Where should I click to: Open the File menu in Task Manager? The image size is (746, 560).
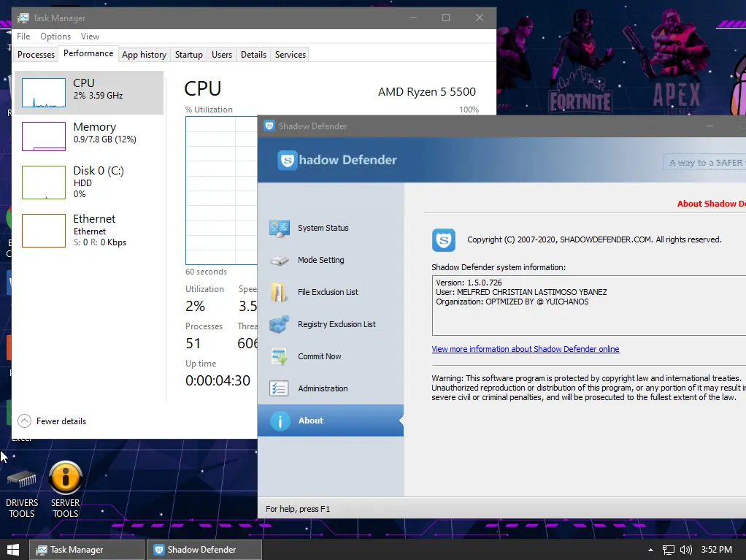pos(23,37)
